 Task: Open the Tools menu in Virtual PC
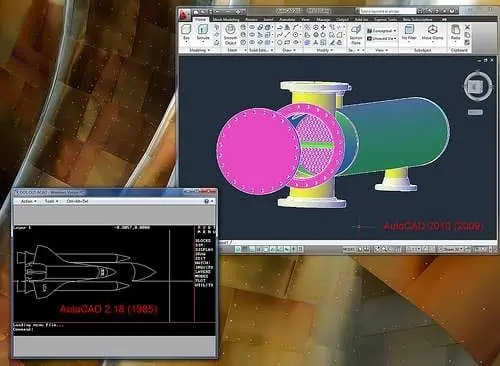[51, 201]
